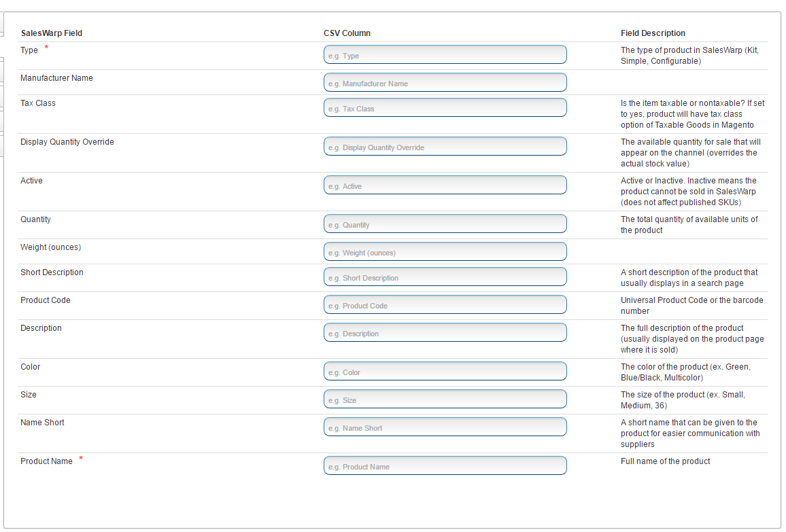This screenshot has height=532, width=786.
Task: Focus the Active CSV column input
Action: (445, 185)
